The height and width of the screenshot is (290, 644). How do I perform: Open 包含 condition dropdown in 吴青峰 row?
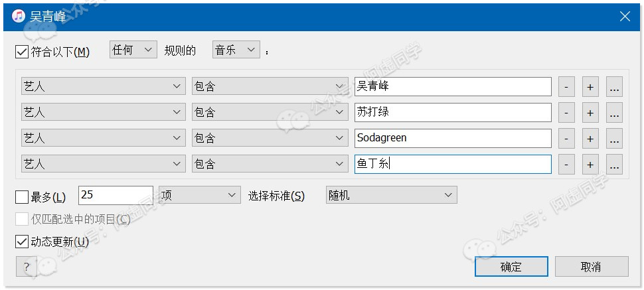[x=270, y=86]
